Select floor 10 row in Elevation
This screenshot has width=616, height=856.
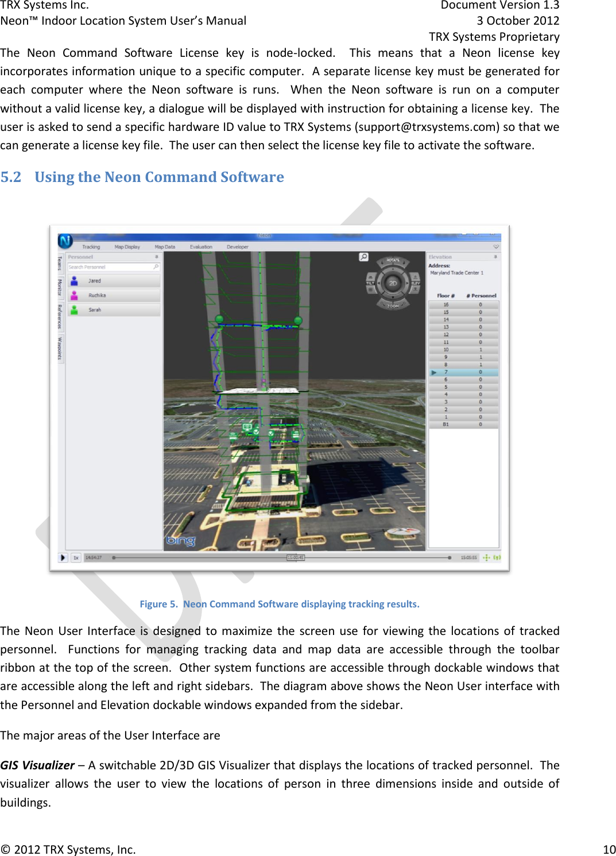[464, 350]
